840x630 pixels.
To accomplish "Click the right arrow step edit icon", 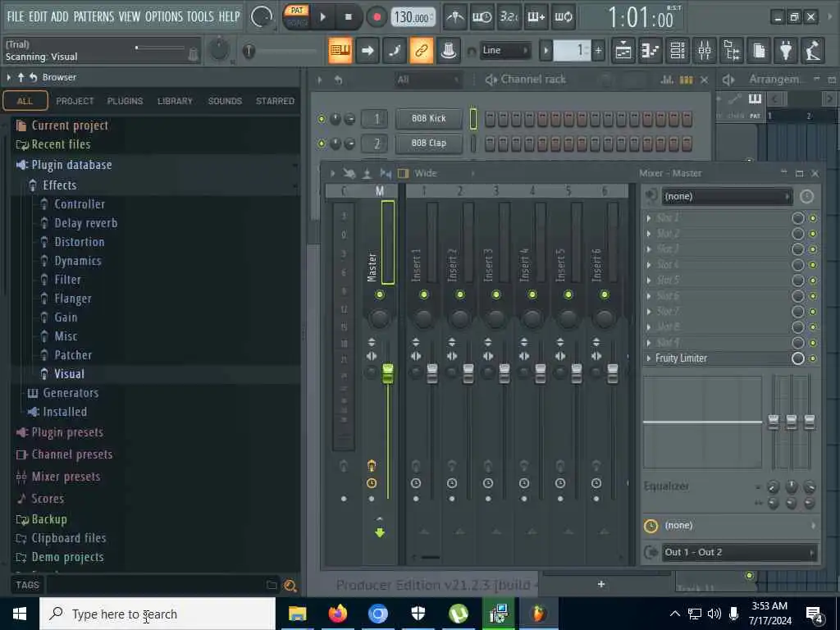I will [x=367, y=51].
